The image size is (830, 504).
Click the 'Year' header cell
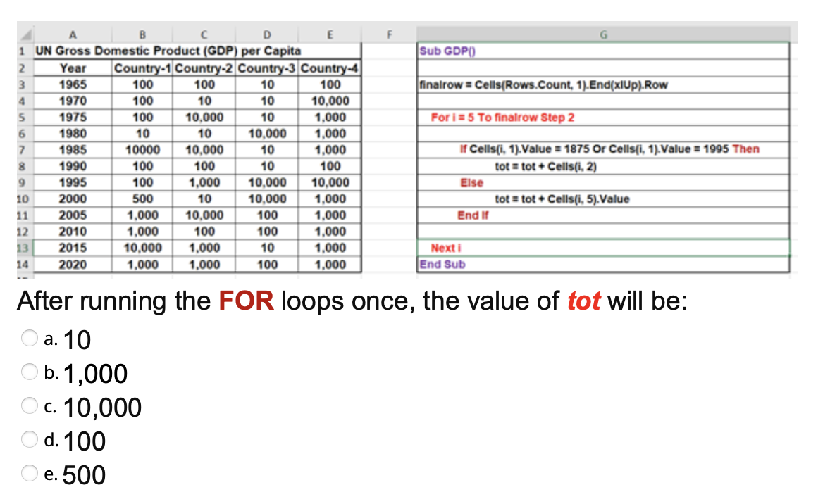pyautogui.click(x=73, y=68)
